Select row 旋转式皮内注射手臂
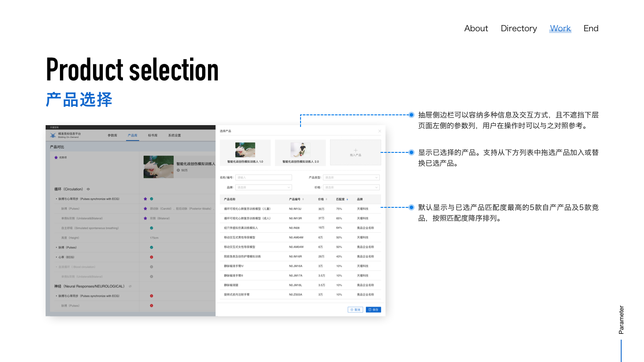 (x=300, y=295)
